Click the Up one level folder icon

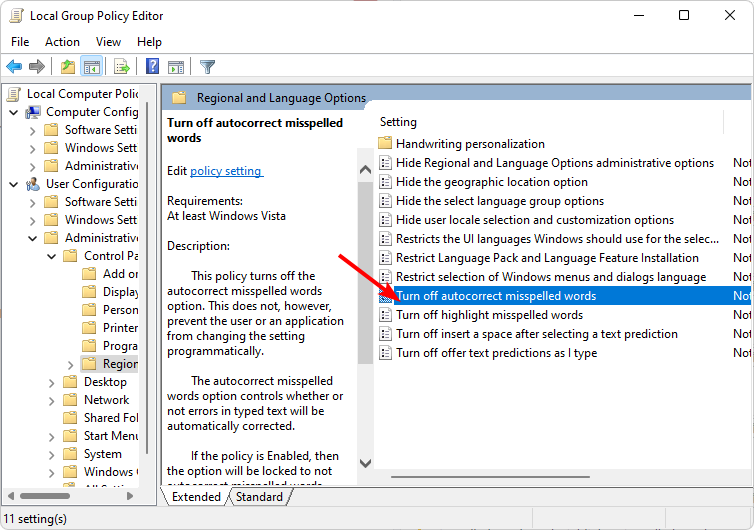pos(68,66)
